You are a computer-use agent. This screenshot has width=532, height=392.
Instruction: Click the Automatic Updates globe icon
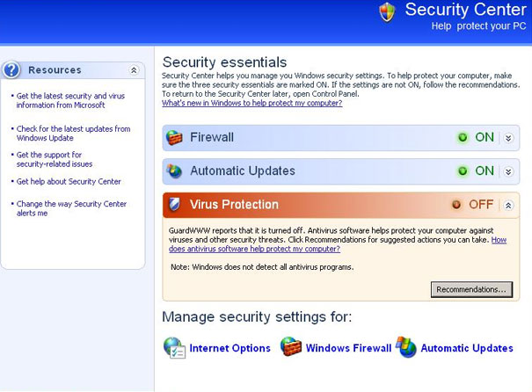pos(174,171)
